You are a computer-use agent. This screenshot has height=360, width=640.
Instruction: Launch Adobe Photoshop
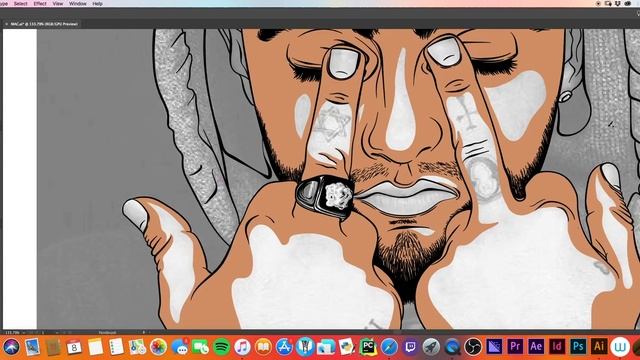(578, 347)
